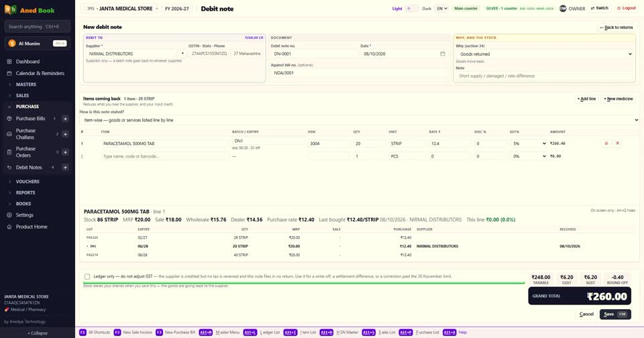Expand the MASTERS section
Image resolution: width=644 pixels, height=338 pixels.
(x=26, y=84)
